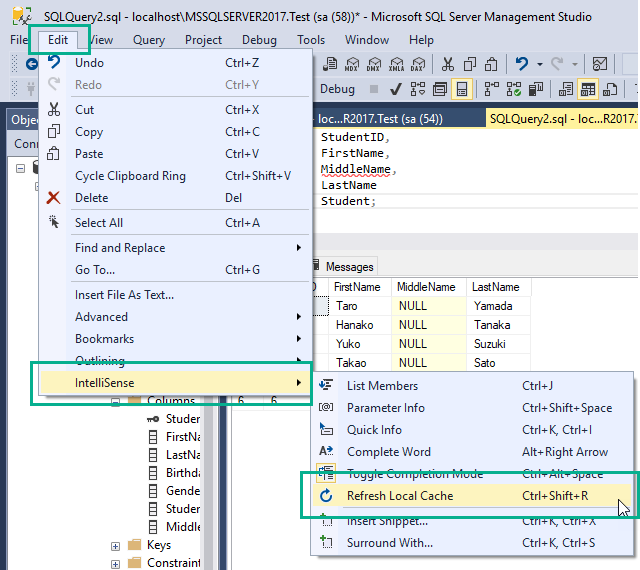640x570 pixels.
Task: Click the Debug button in toolbar
Action: click(337, 89)
